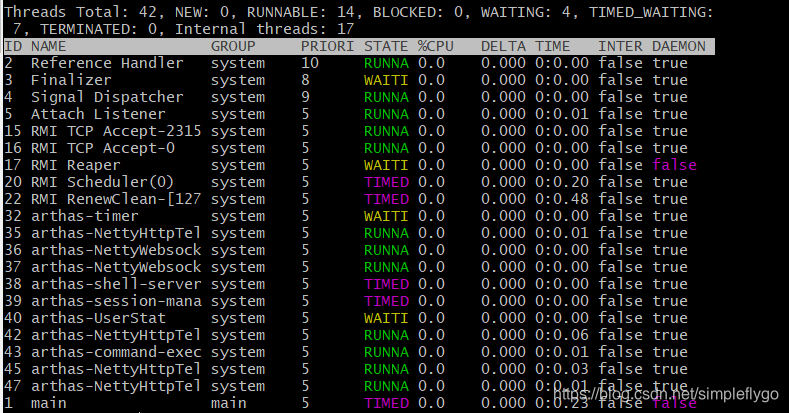Select the 'Signal Dispatcher' thread name

[107, 98]
